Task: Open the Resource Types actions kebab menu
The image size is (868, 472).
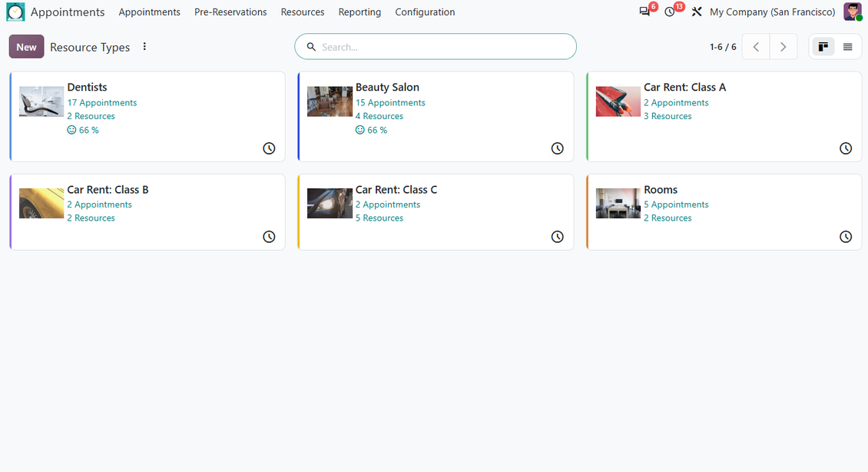Action: 144,47
